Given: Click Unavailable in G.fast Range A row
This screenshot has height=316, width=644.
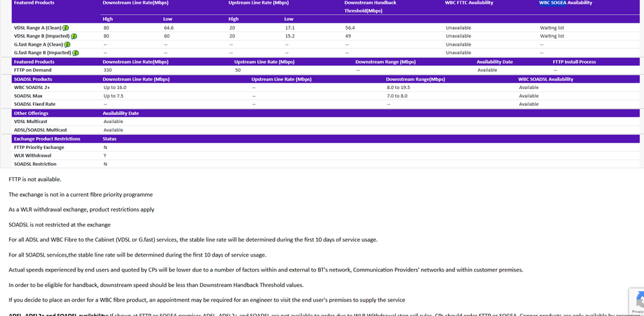Looking at the screenshot, I should (x=458, y=44).
